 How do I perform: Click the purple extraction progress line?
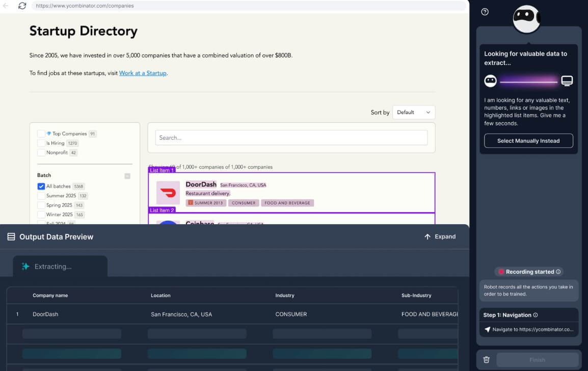coord(529,82)
